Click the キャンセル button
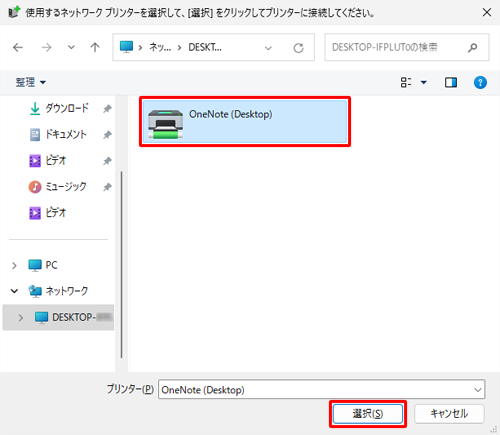This screenshot has width=500, height=435. pos(449,414)
